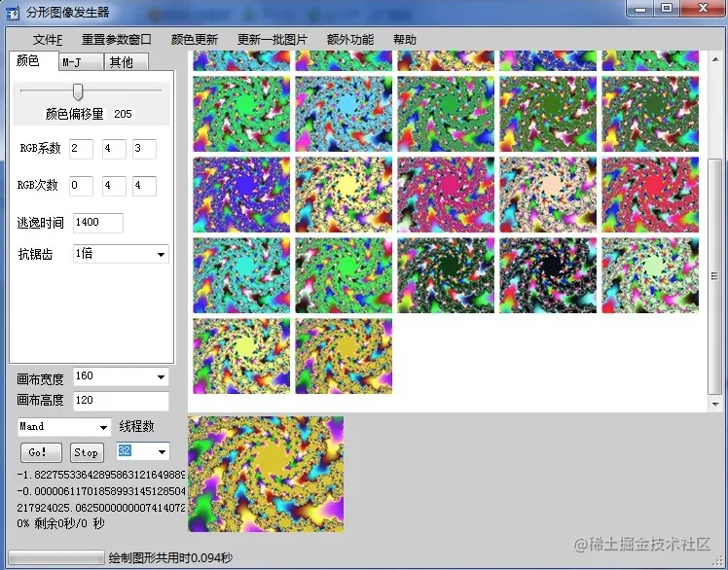Screen dimensions: 728x570
Task: Select the red spiral thumbnail
Action: pos(650,195)
